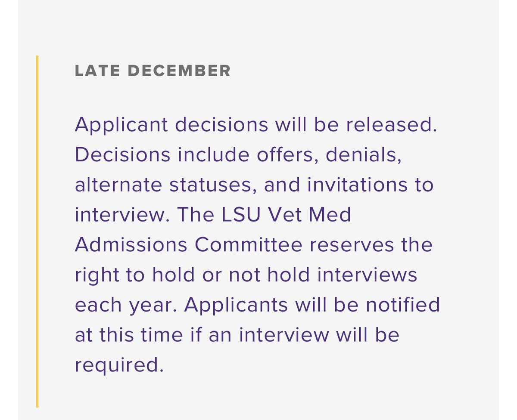
Task: Click the word "denials," in the text
Action: [364, 155]
